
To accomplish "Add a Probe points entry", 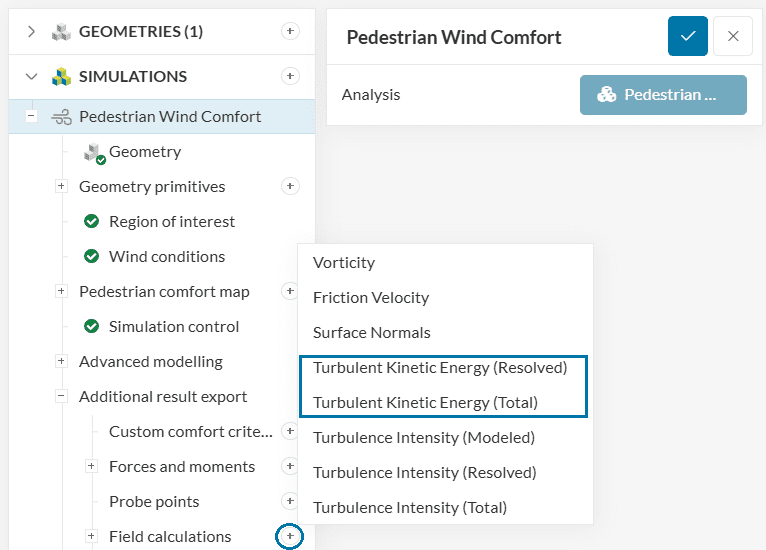I will pyautogui.click(x=290, y=501).
